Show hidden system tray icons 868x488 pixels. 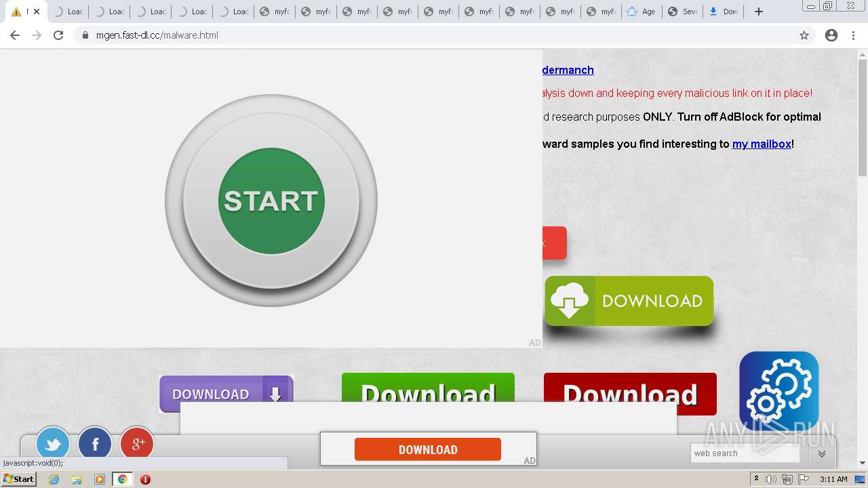click(x=756, y=479)
